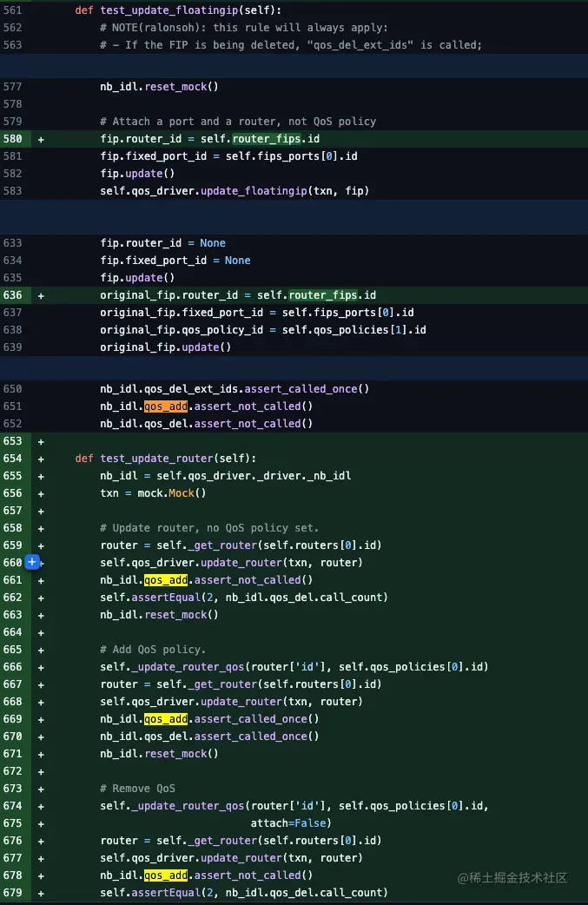Click the orange-highlighted qos_add on line 651
This screenshot has height=905, width=588.
point(166,406)
